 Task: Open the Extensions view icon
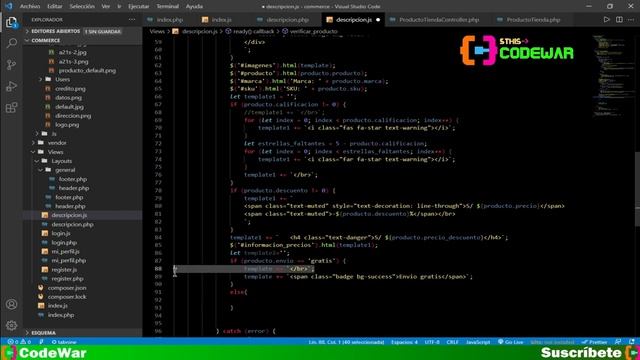click(11, 108)
